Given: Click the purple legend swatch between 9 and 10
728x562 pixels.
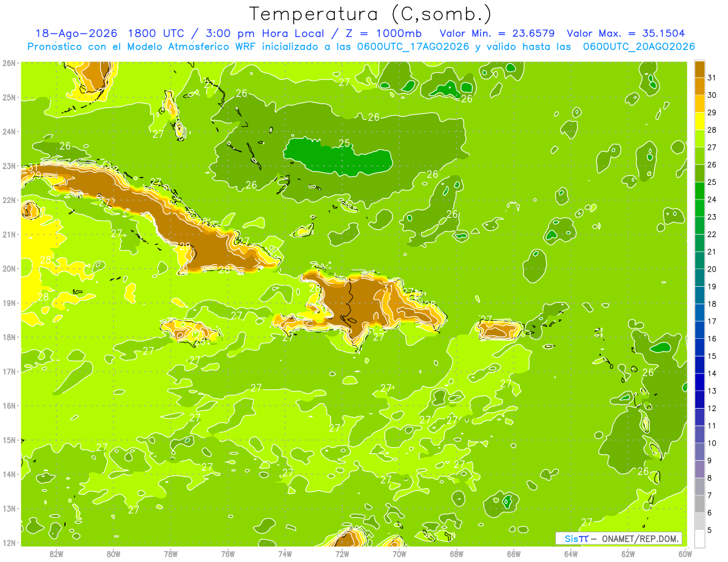Looking at the screenshot, I should tap(699, 452).
